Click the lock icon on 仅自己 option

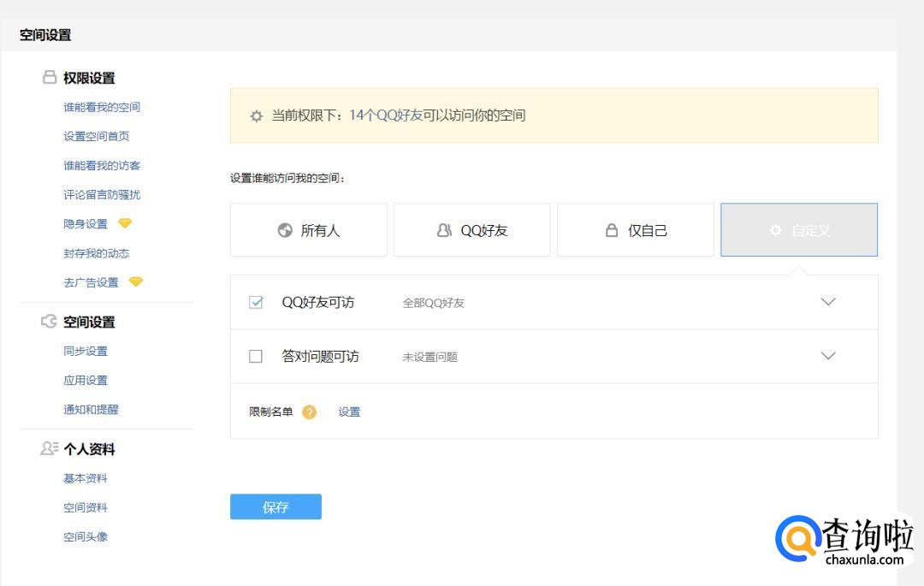(x=612, y=230)
